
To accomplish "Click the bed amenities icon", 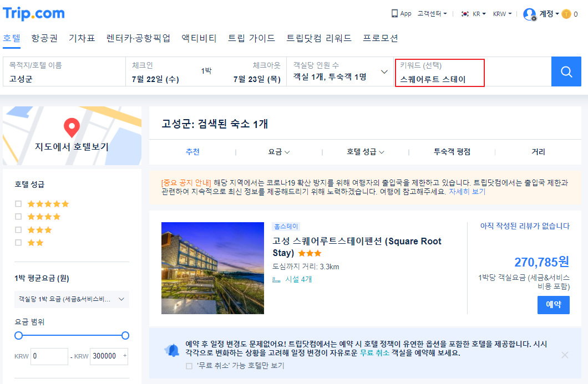I will (x=276, y=279).
